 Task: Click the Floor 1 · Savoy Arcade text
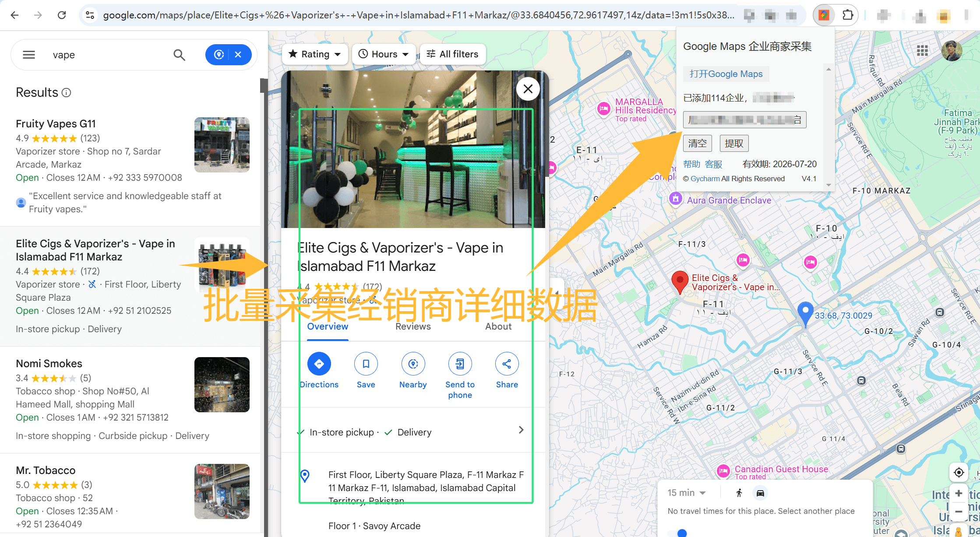click(x=374, y=526)
